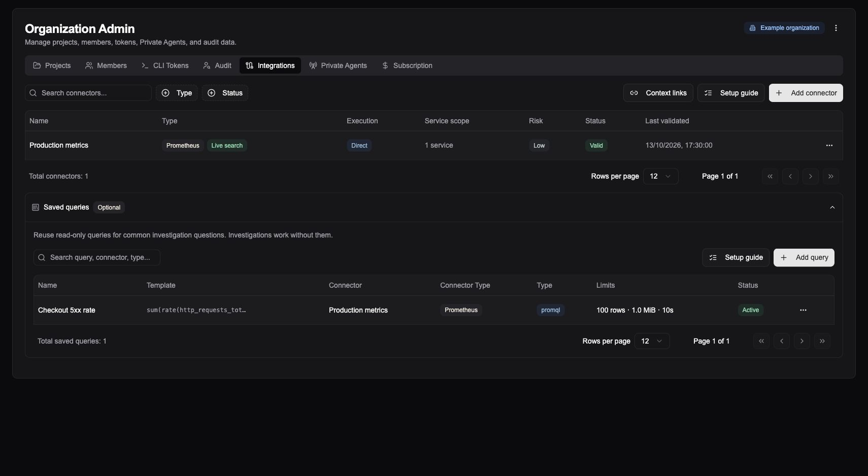
Task: Click the Add connector button
Action: pos(806,93)
